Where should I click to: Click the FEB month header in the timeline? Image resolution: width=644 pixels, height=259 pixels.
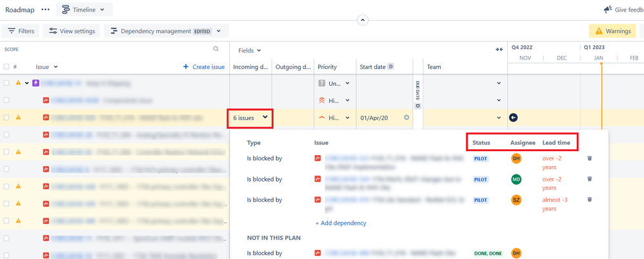point(634,58)
